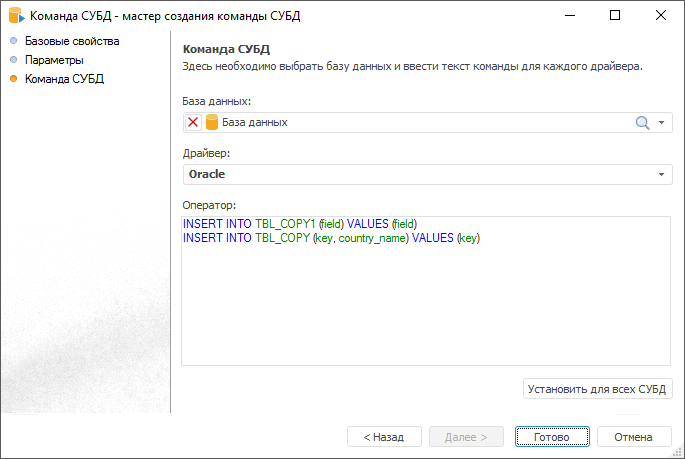The width and height of the screenshot is (685, 459).
Task: Close the wizard window
Action: 660,16
